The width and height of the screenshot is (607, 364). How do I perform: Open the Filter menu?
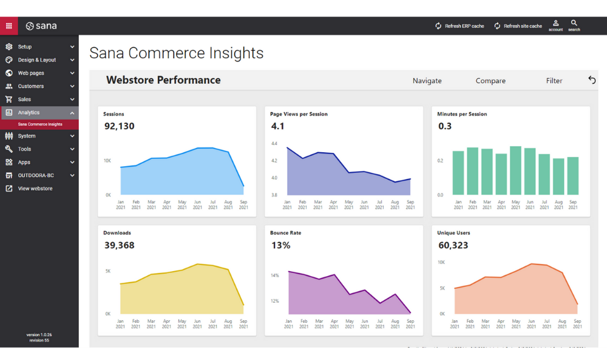click(554, 81)
